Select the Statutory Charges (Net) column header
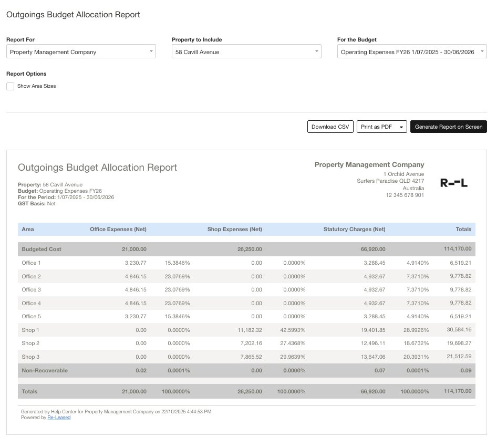The width and height of the screenshot is (497, 448). click(354, 229)
